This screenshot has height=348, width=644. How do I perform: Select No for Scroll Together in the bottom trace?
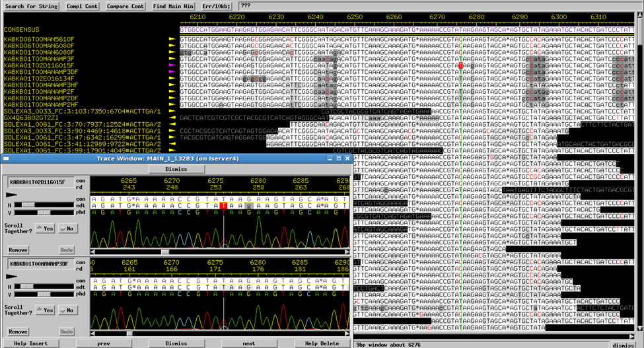[67, 310]
